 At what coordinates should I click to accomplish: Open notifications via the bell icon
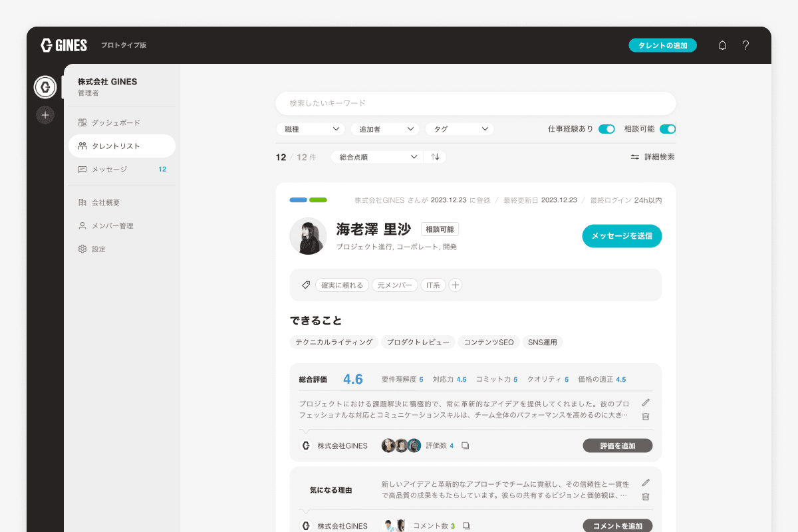coord(722,45)
